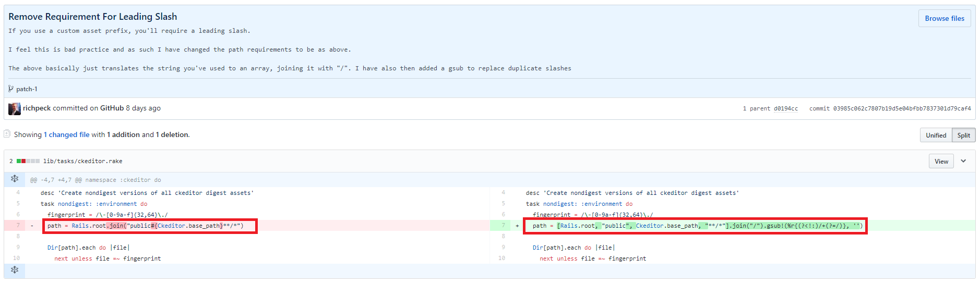
Task: Click the '1 addition and 1 deletion' text
Action: 148,134
